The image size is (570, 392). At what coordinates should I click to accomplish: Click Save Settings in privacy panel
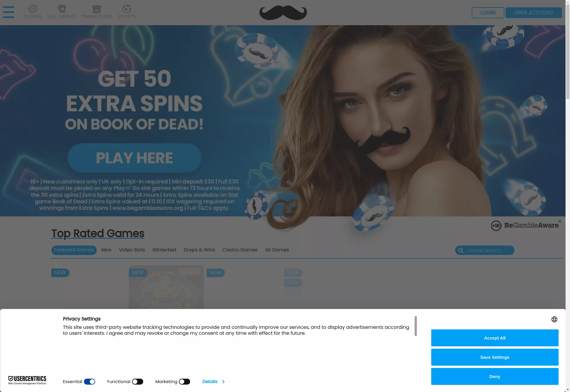click(495, 357)
